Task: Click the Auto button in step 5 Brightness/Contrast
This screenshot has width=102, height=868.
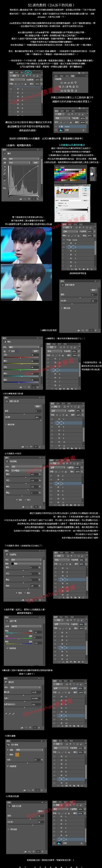Action: 38,406
